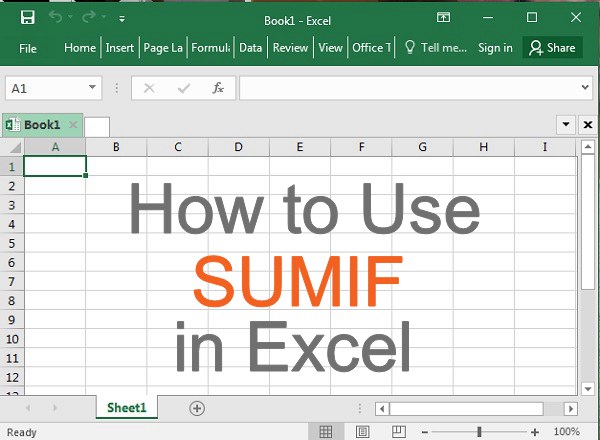Image resolution: width=600 pixels, height=440 pixels.
Task: Click the selected cell A1
Action: coord(55,166)
